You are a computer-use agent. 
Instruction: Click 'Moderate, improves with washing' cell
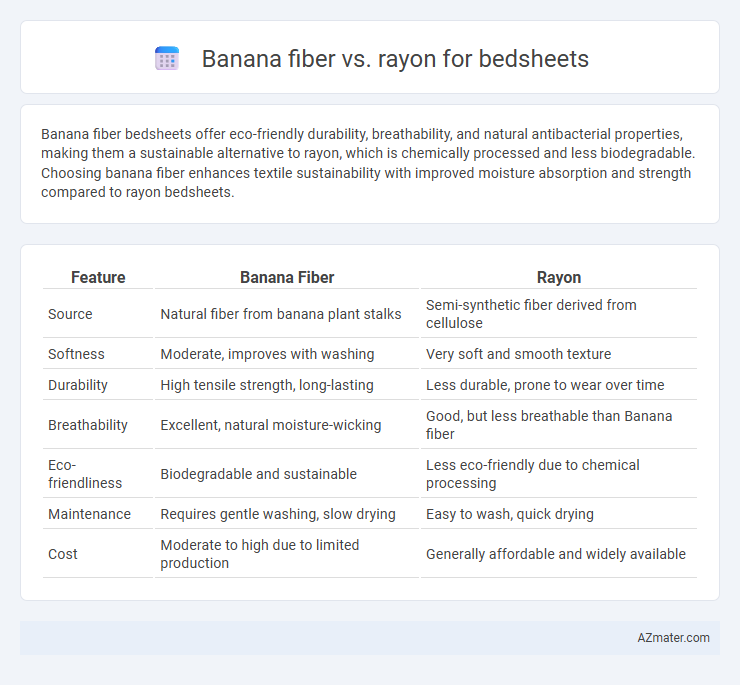(267, 354)
